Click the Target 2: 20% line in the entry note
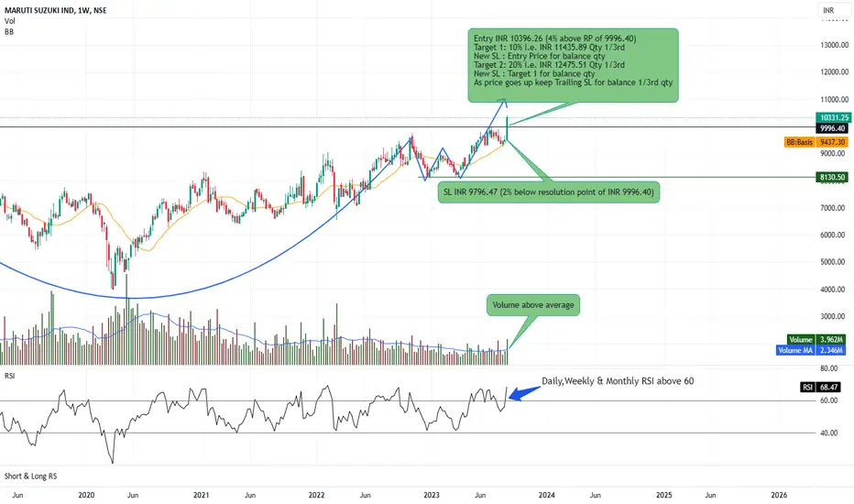This screenshot has height=504, width=854. 549,65
